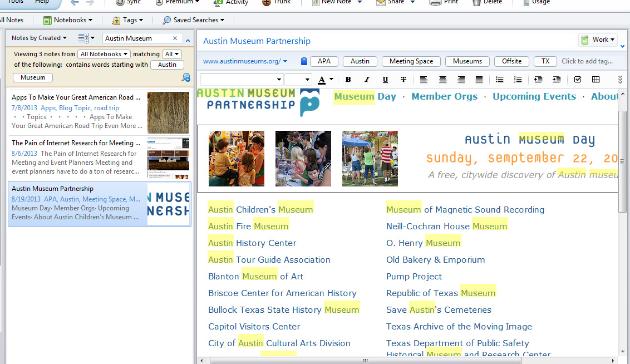Open the Blanton Museum of Art link
The width and height of the screenshot is (630, 364).
255,277
